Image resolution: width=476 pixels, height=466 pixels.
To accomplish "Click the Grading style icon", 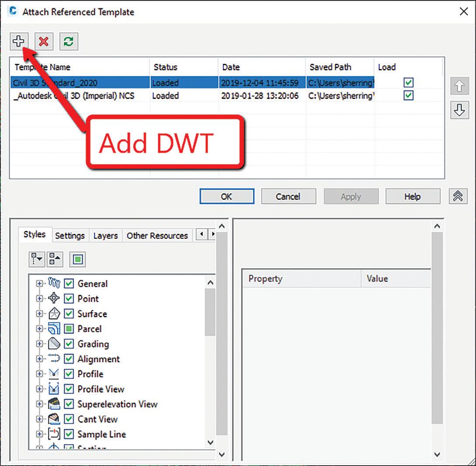I will (x=54, y=343).
